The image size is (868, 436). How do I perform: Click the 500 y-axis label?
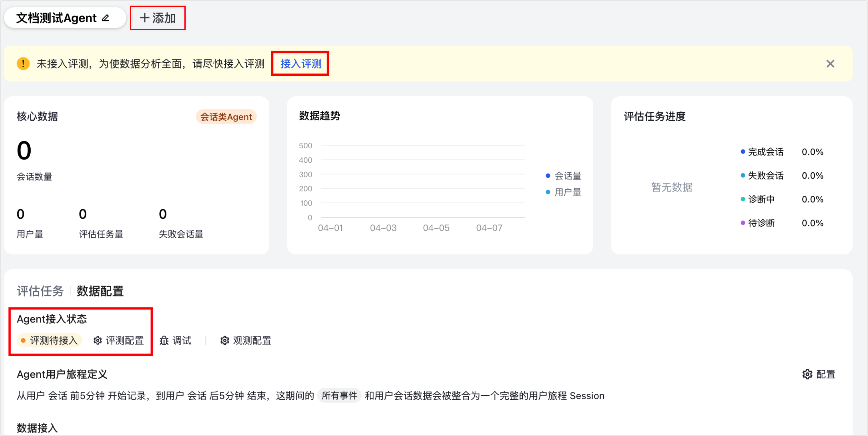[305, 145]
